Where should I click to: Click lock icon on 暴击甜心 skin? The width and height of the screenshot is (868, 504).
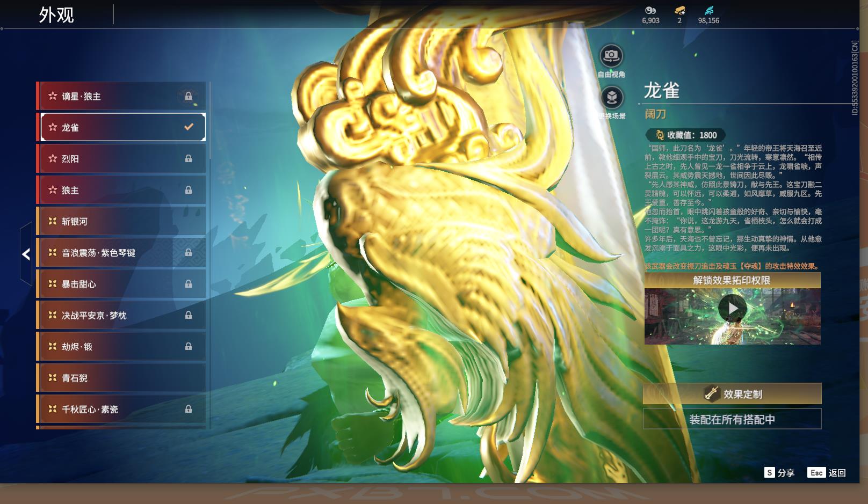point(189,284)
